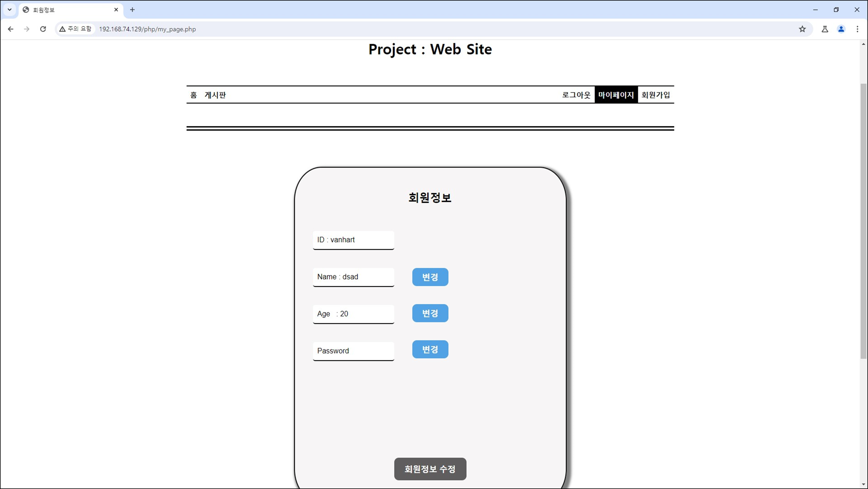Bookmark this page with the star icon
The width and height of the screenshot is (868, 489).
pyautogui.click(x=802, y=29)
